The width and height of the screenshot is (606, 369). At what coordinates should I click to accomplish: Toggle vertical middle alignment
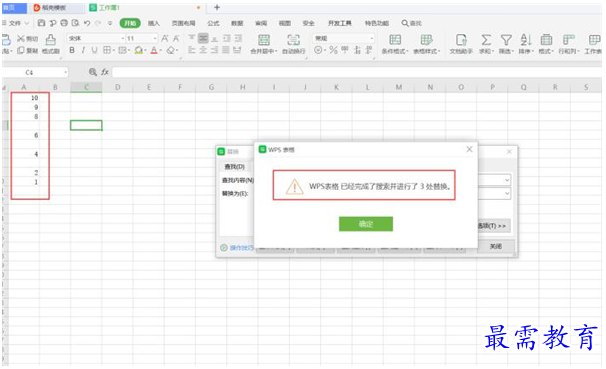(x=203, y=38)
